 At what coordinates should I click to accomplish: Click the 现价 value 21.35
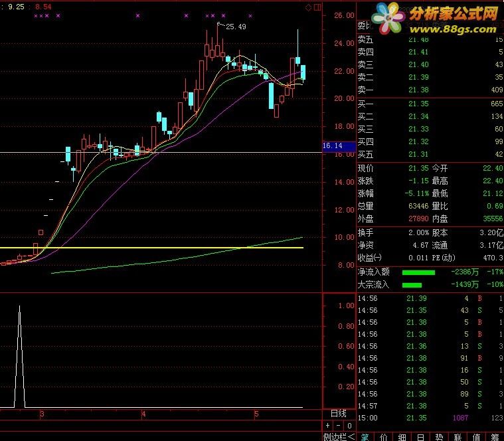(418, 168)
